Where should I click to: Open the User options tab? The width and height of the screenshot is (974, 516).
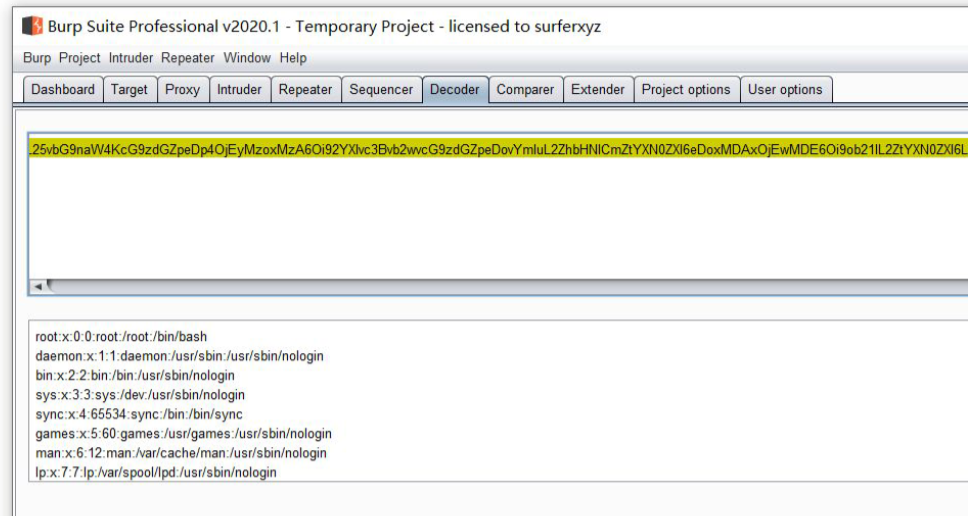[785, 89]
